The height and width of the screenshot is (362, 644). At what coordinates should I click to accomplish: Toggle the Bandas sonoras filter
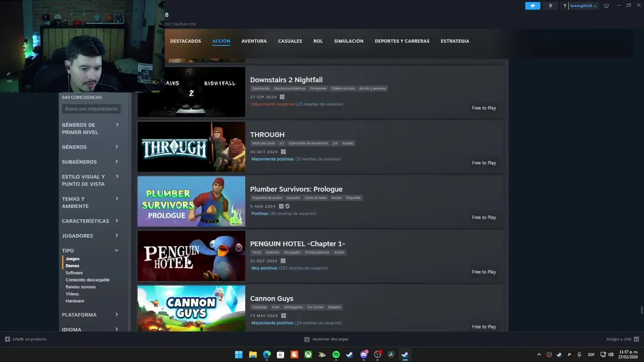(80, 287)
